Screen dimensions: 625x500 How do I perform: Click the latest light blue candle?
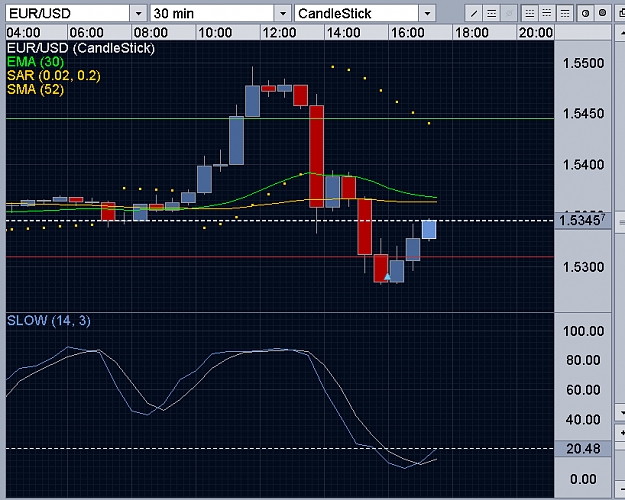[x=429, y=230]
